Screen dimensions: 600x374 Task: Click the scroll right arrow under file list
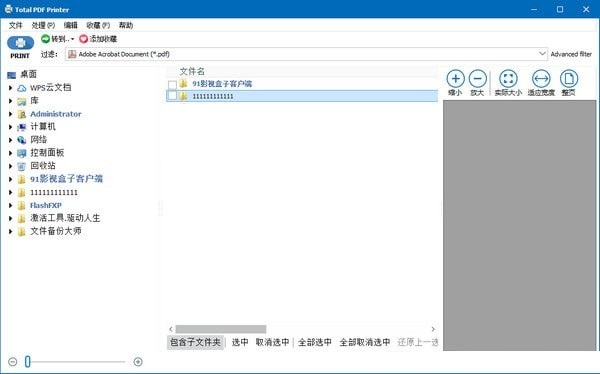[433, 329]
